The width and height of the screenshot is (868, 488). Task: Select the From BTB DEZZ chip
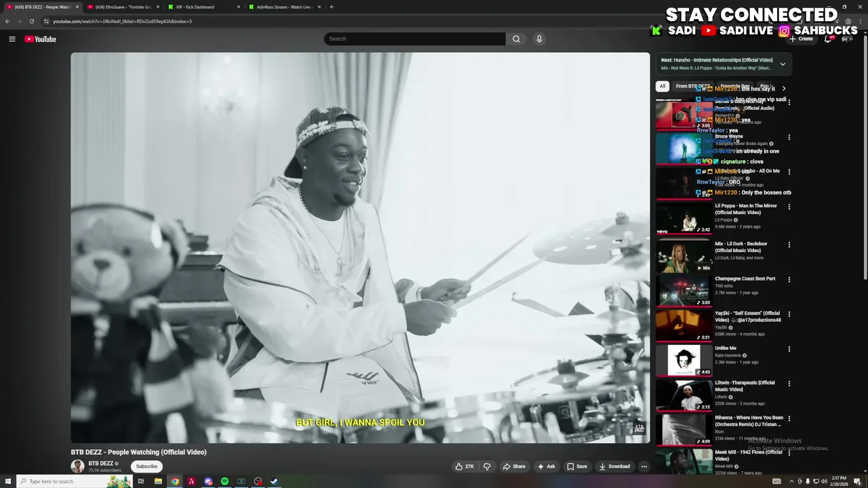click(x=692, y=86)
